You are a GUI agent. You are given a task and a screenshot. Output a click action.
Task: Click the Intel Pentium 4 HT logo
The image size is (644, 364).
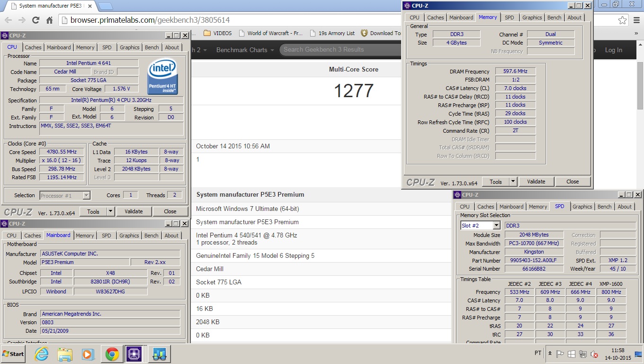tap(163, 76)
